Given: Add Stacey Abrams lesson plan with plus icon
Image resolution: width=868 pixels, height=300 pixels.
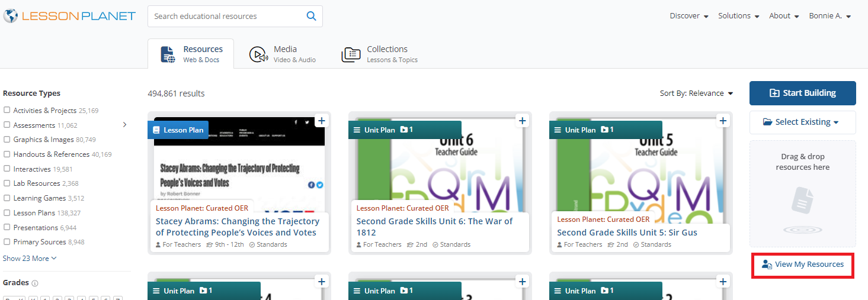Looking at the screenshot, I should pyautogui.click(x=321, y=121).
